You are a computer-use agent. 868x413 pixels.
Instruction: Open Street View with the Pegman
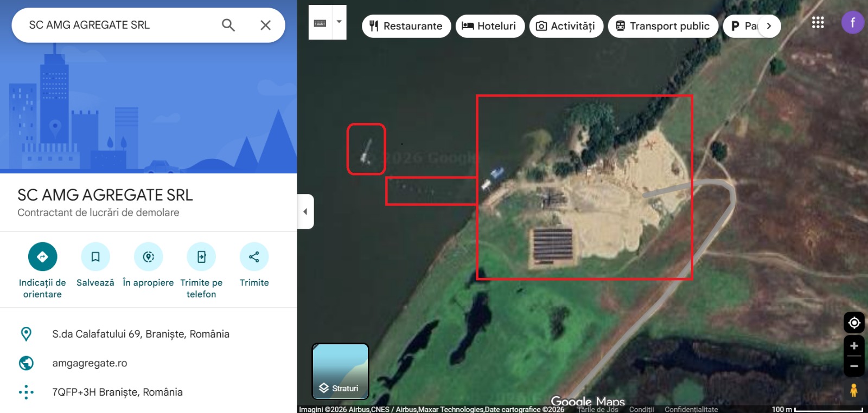[x=854, y=390]
